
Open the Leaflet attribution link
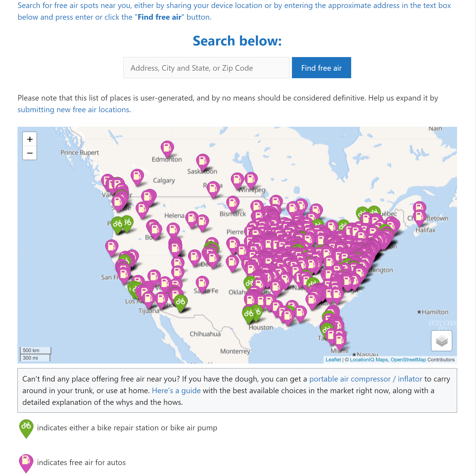[333, 360]
